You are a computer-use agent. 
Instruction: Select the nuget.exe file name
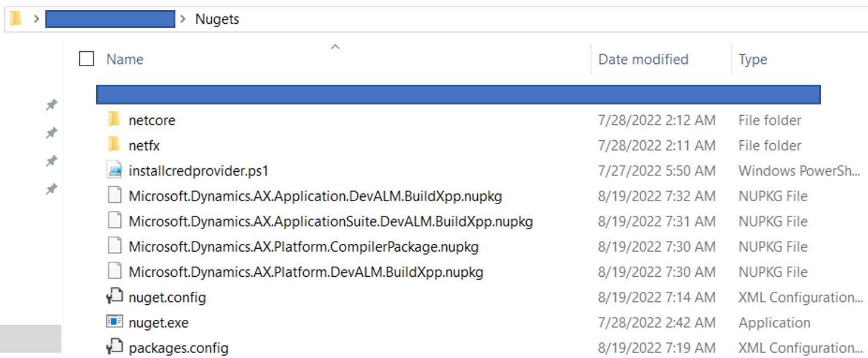click(x=159, y=323)
